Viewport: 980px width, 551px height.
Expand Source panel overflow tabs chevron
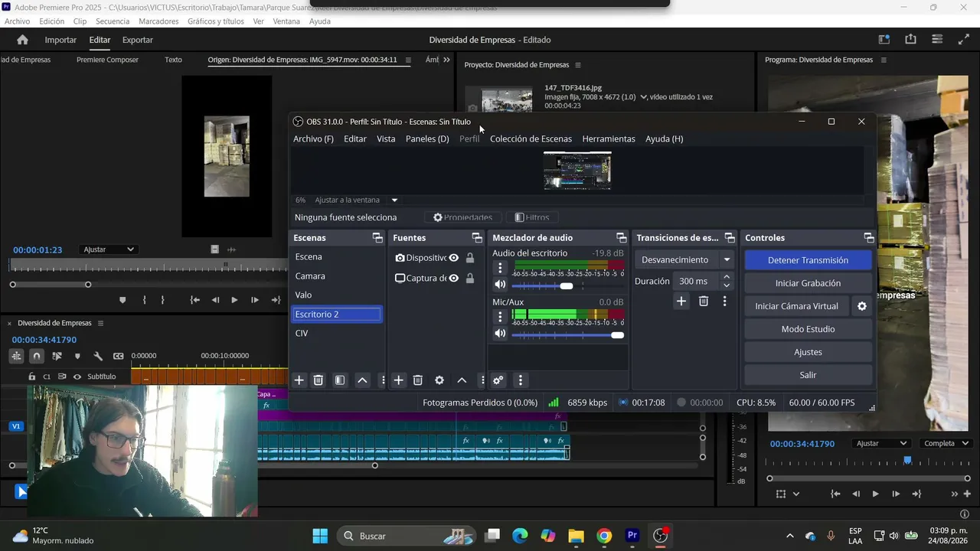coord(446,60)
